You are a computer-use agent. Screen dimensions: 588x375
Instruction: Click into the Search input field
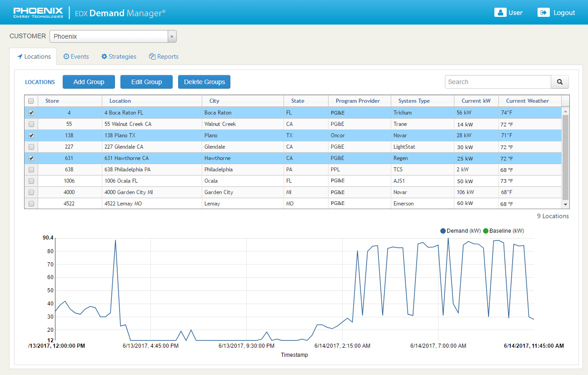(x=498, y=82)
